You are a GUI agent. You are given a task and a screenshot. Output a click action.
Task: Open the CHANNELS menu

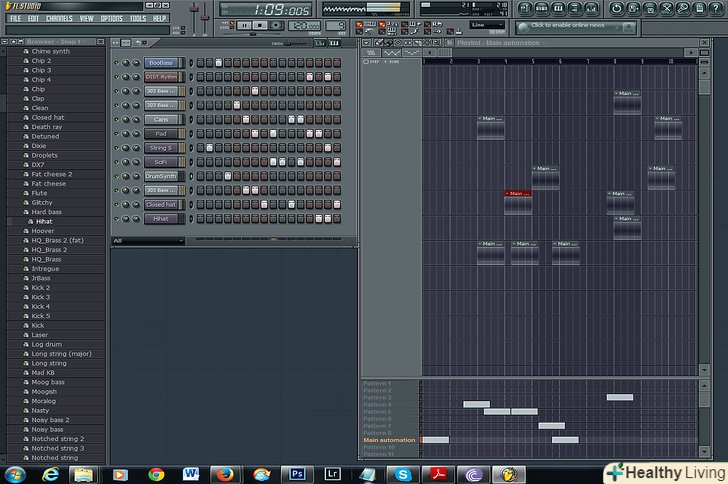pos(59,18)
